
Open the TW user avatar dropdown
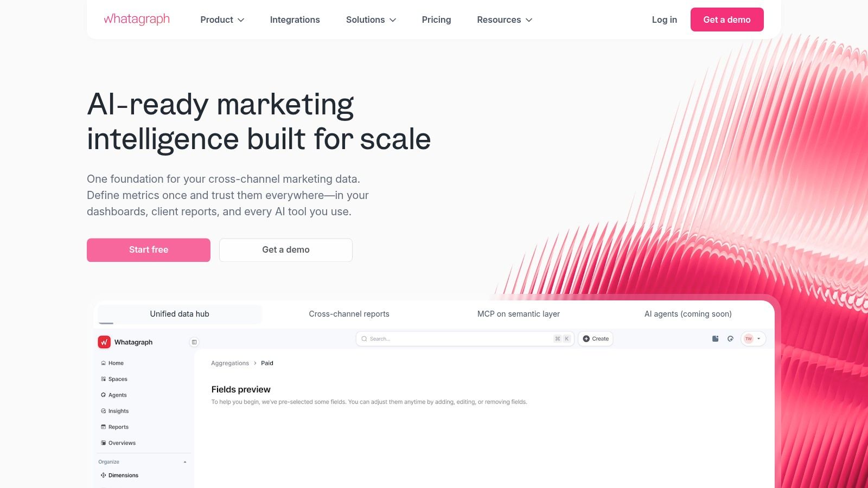pos(753,339)
